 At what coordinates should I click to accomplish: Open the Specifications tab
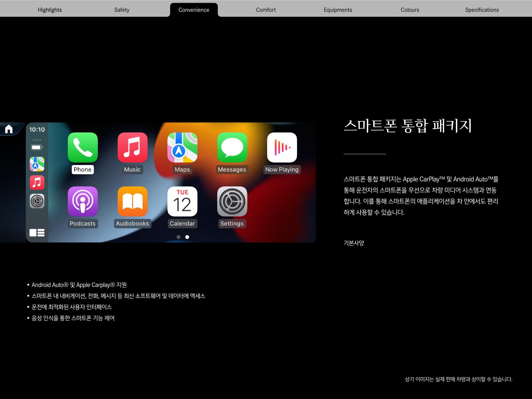pos(482,10)
